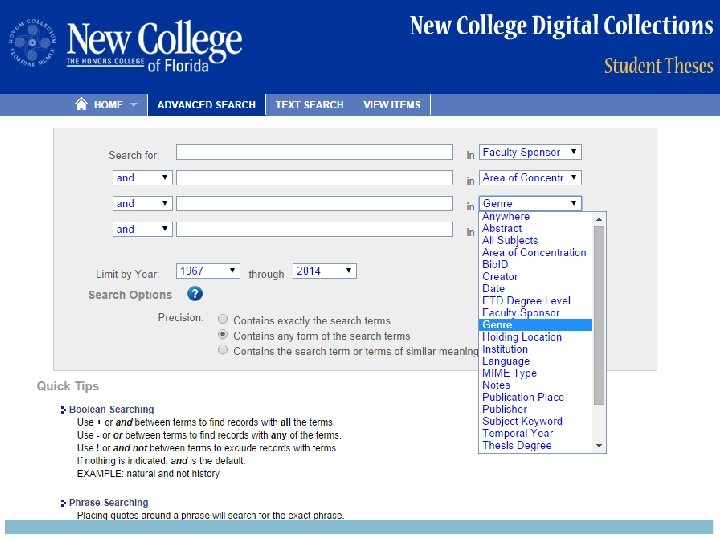Screen dimensions: 720x540
Task: Choose Abstract from the dropdown list
Action: (535, 228)
